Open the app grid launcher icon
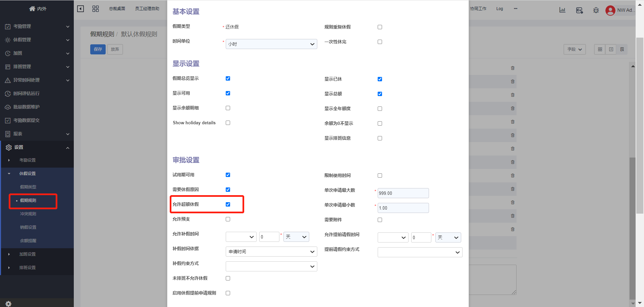This screenshot has width=644, height=307. click(96, 8)
